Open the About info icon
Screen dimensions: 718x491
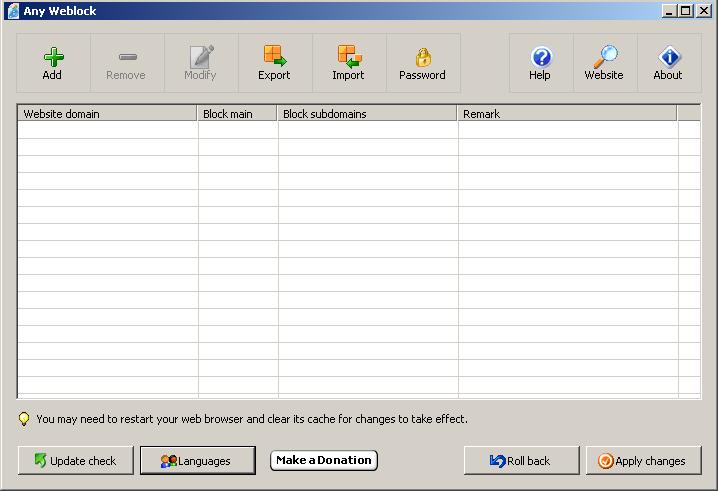[668, 57]
